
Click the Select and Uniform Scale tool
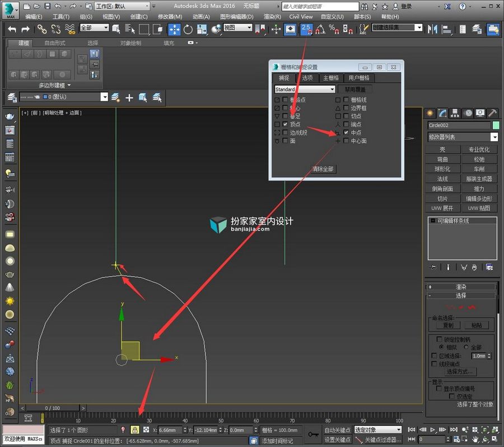[202, 30]
